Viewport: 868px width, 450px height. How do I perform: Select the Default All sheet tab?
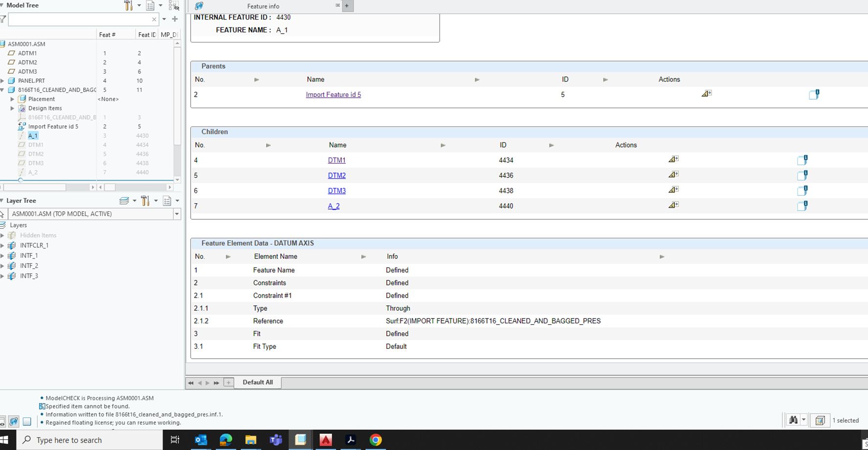(x=257, y=382)
